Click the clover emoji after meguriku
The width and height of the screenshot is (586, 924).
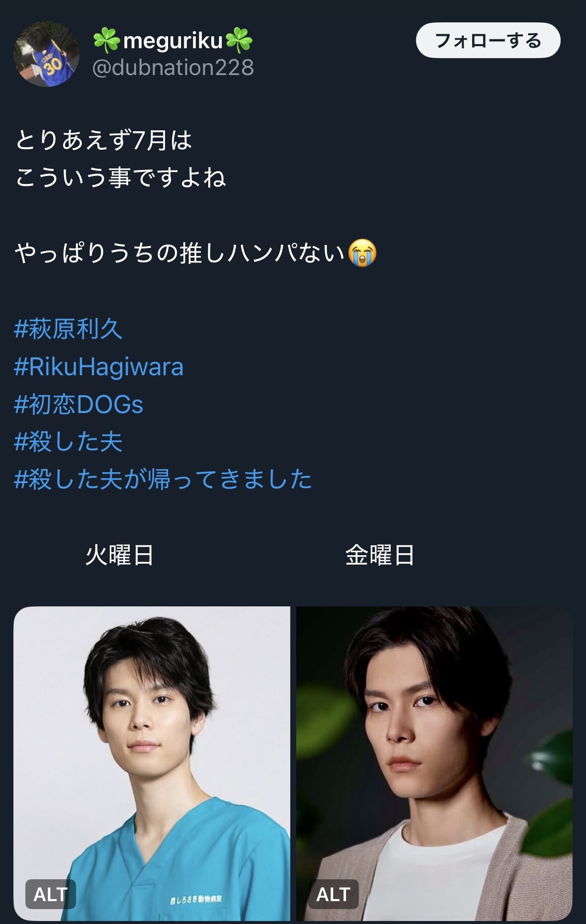(240, 40)
